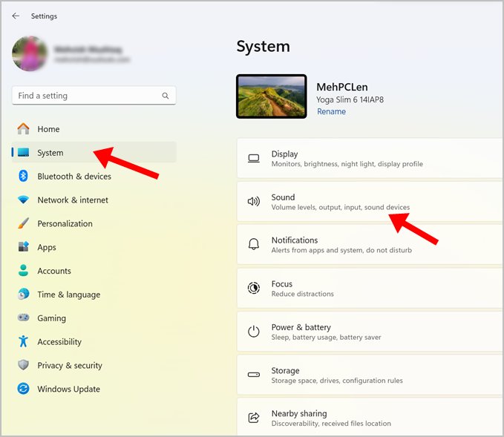Screen dimensions: 504x437
Task: Click the search magnifier icon
Action: (x=166, y=96)
